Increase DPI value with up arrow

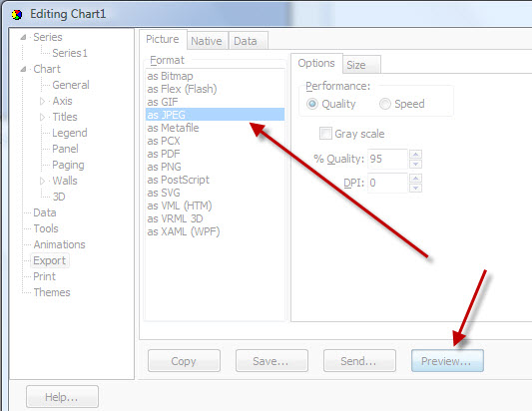click(x=415, y=178)
